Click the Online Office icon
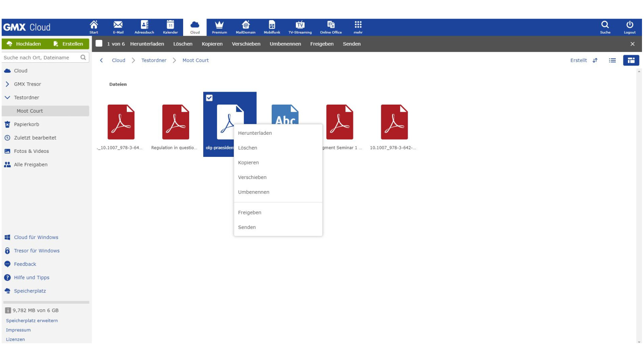This screenshot has height=362, width=644. tap(330, 27)
